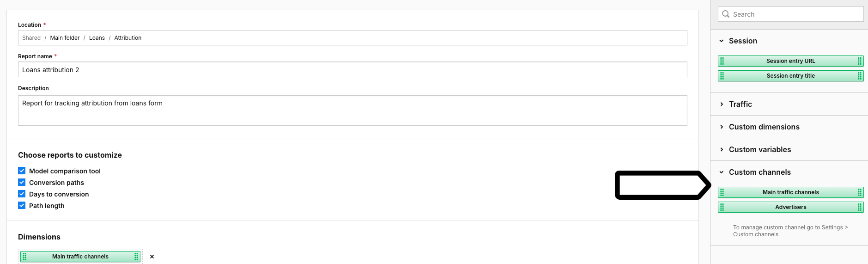Viewport: 868px width, 264px height.
Task: Grab left drag handle of sidebar Main traffic channels
Action: pyautogui.click(x=722, y=192)
